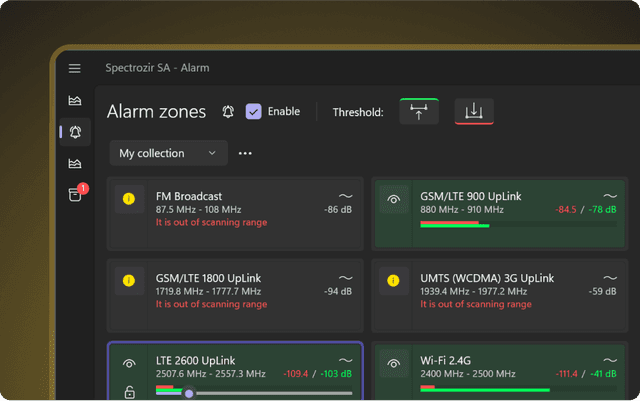
Task: Uncheck the Enable alarm checkbox
Action: 254,112
